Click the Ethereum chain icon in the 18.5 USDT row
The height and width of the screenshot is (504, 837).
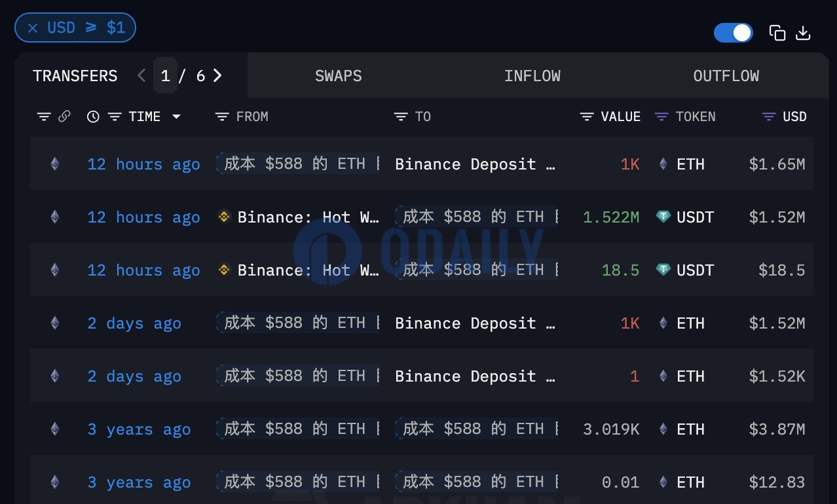(55, 270)
